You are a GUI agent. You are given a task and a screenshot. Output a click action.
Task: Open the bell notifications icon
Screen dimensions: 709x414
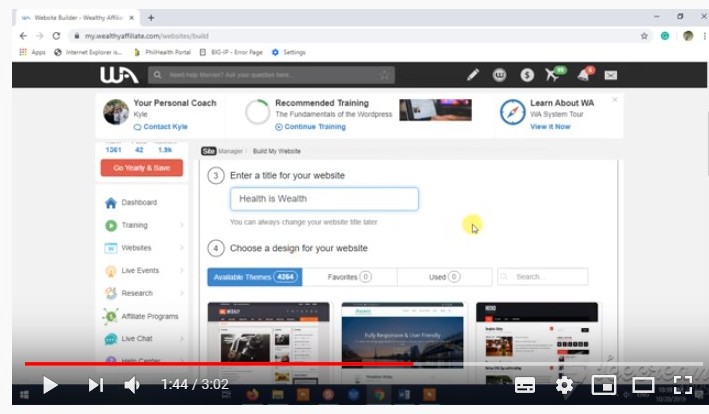(x=585, y=74)
